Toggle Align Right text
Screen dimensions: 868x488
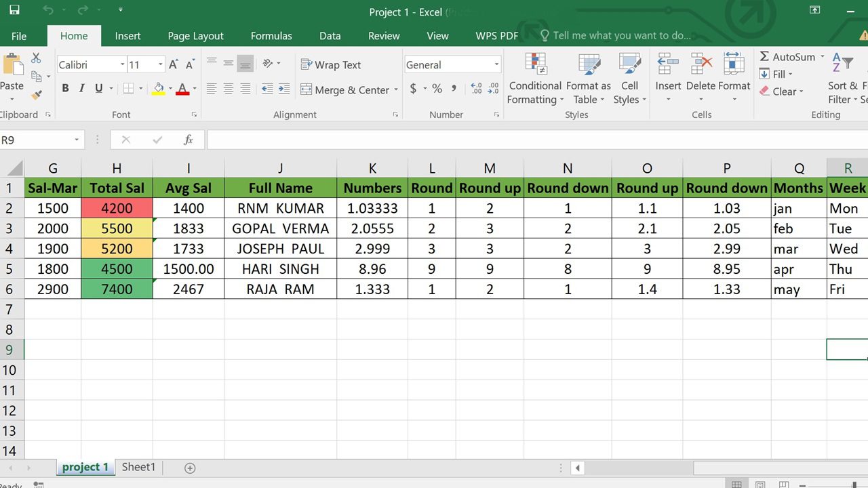point(245,89)
